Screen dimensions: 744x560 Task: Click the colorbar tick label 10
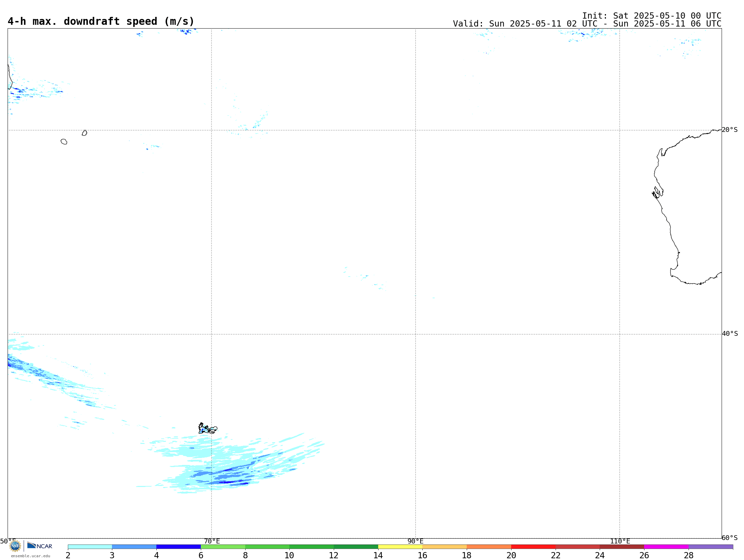[x=289, y=555]
